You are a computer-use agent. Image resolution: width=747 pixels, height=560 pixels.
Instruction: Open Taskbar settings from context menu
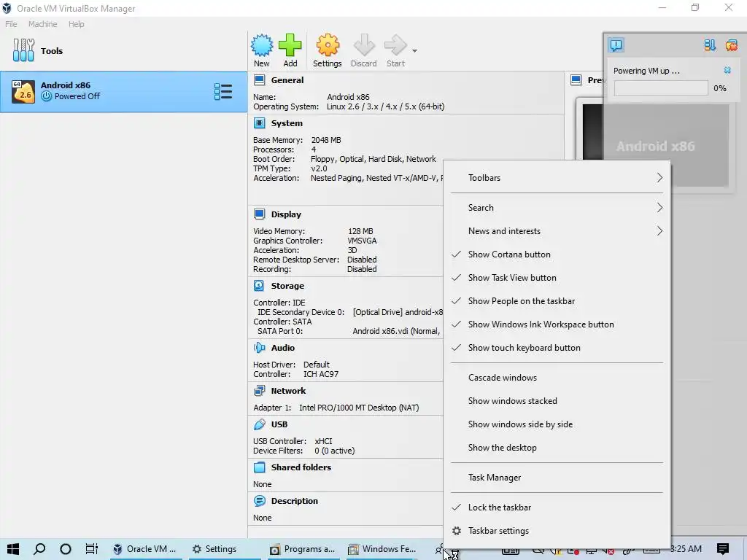point(557,531)
